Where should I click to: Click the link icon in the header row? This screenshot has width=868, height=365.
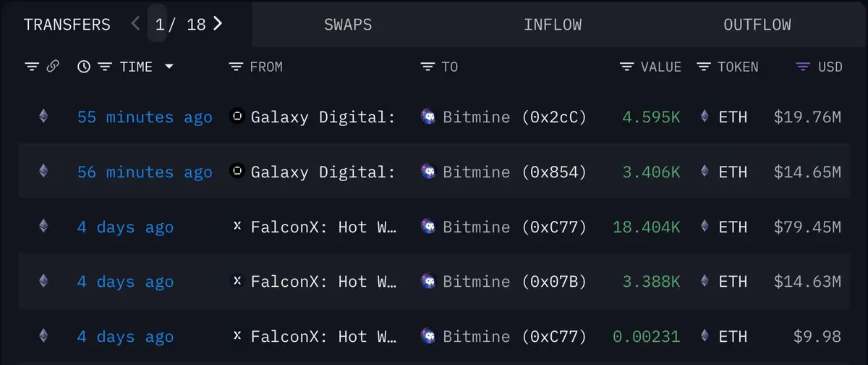53,67
